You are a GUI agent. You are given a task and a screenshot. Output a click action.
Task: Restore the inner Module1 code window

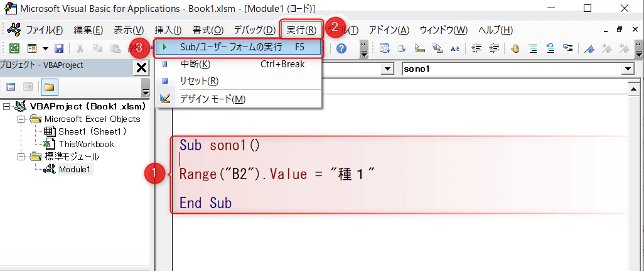(x=619, y=30)
